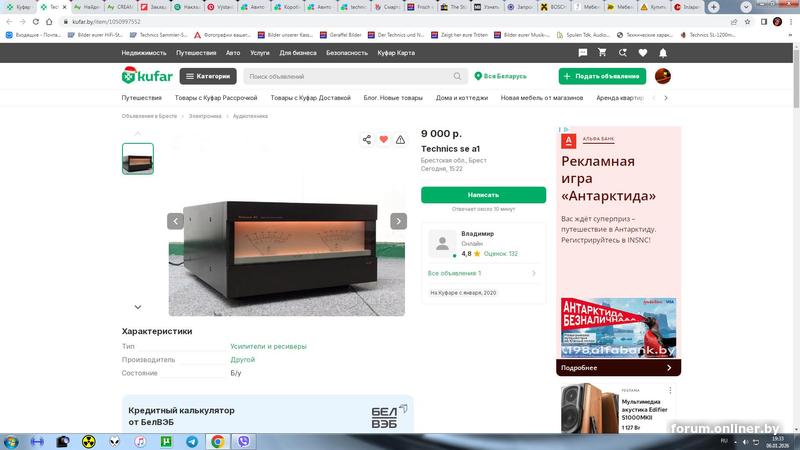Open Другой manufacturer link
Screen dimensions: 800x450
point(242,359)
